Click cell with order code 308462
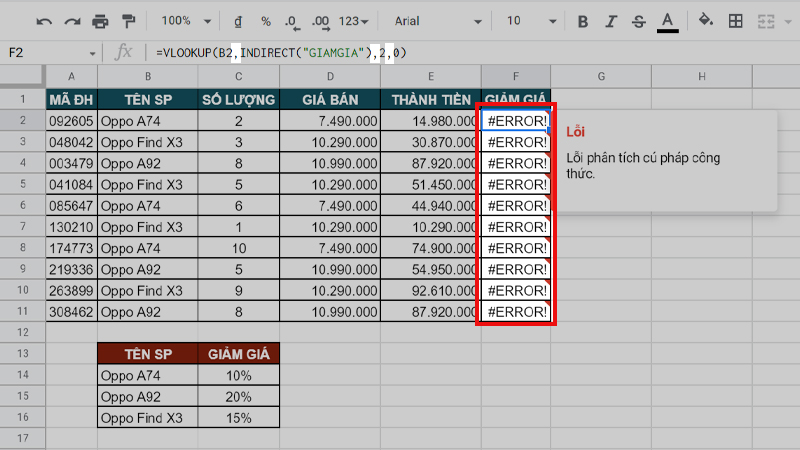This screenshot has width=800, height=450. click(71, 312)
